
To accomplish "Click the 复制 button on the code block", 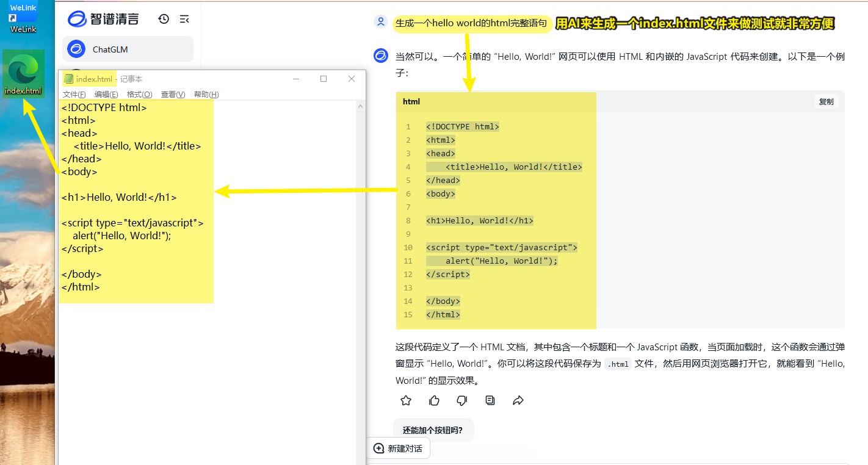I will 826,102.
